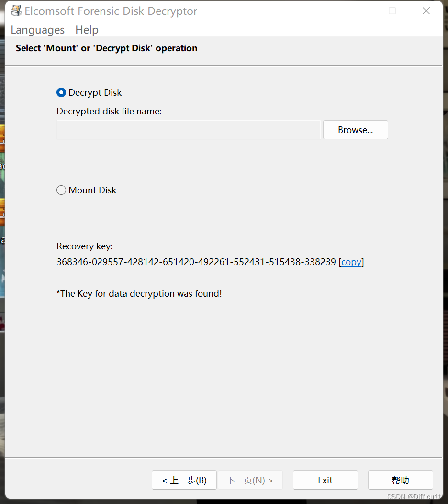448x504 pixels.
Task: Click the recovery key number text
Action: 196,262
